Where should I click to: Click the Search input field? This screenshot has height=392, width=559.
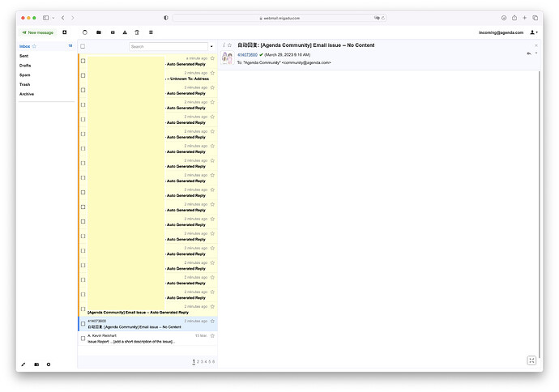click(x=169, y=47)
